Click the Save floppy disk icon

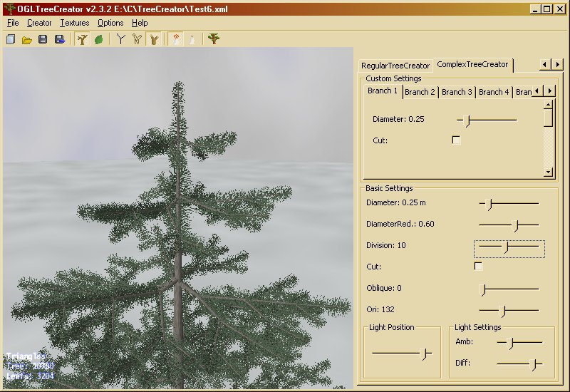click(x=43, y=39)
